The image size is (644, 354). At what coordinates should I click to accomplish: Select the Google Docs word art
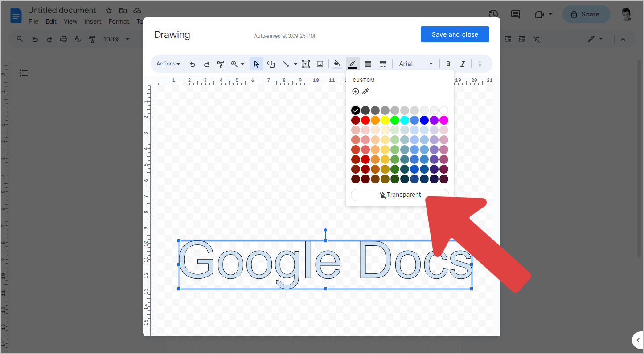[x=325, y=264]
